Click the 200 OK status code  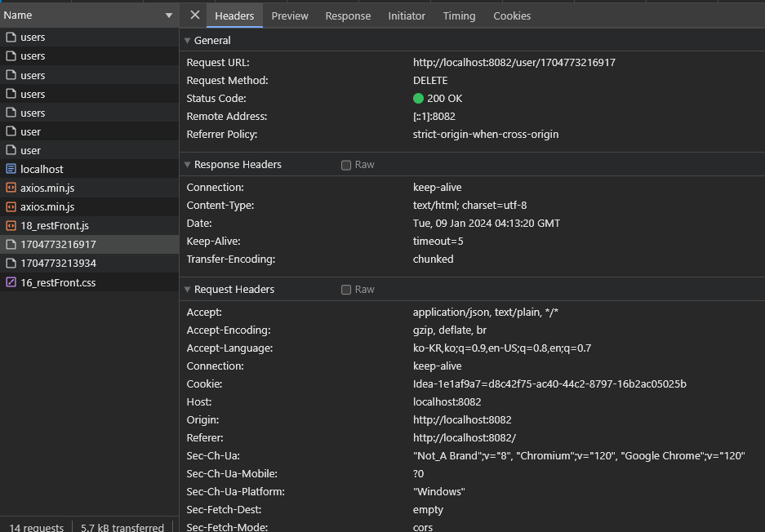coord(444,99)
